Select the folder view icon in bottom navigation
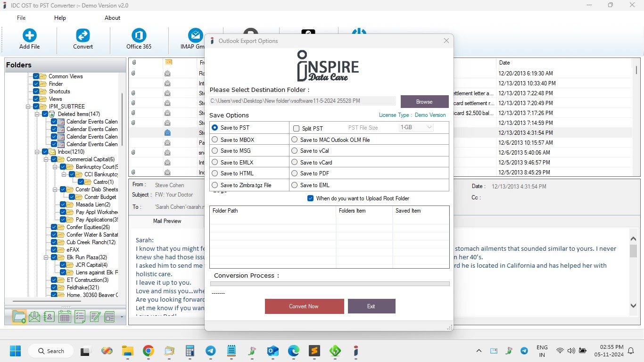Image resolution: width=644 pixels, height=362 pixels. 19,317
